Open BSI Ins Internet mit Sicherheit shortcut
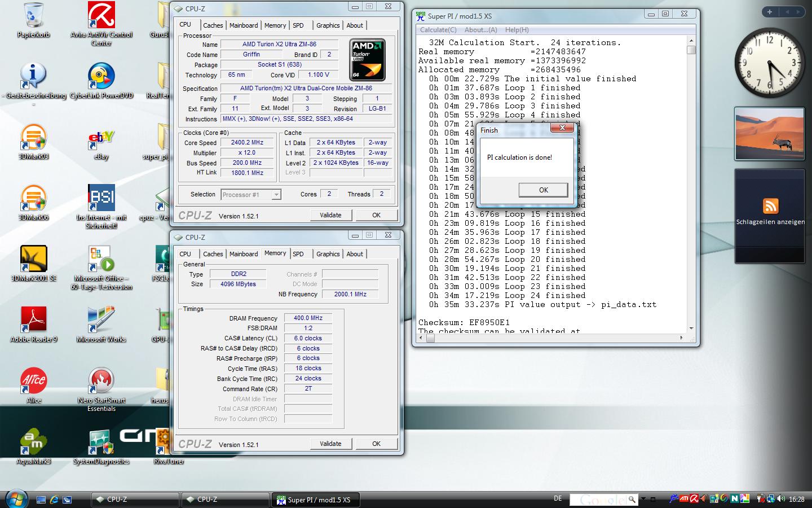This screenshot has height=508, width=812. (101, 207)
